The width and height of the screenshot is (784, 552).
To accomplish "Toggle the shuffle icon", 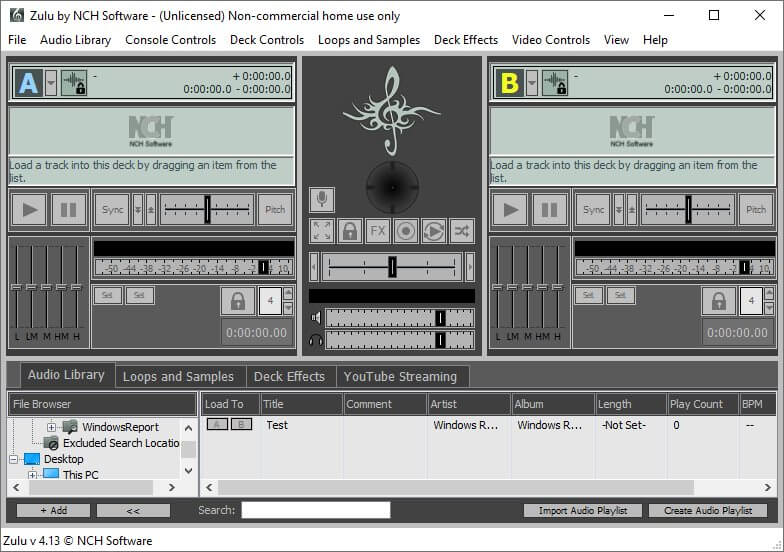I will [x=462, y=231].
